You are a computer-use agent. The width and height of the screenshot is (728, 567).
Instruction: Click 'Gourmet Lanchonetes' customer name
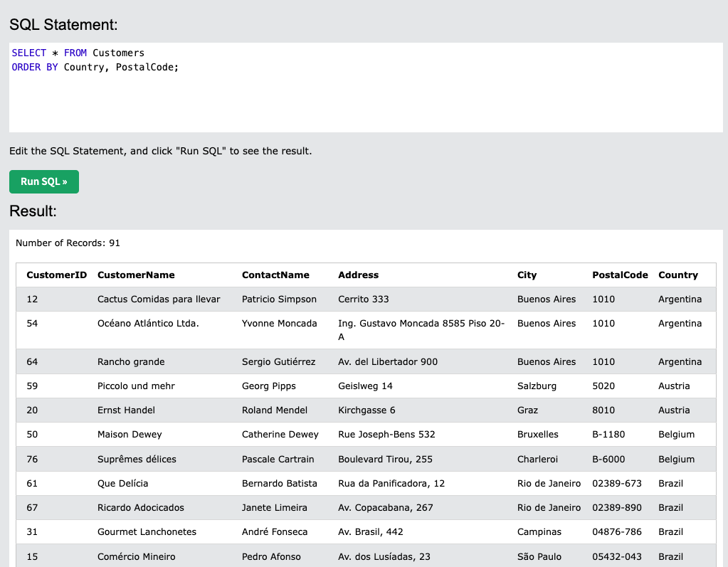click(x=147, y=531)
